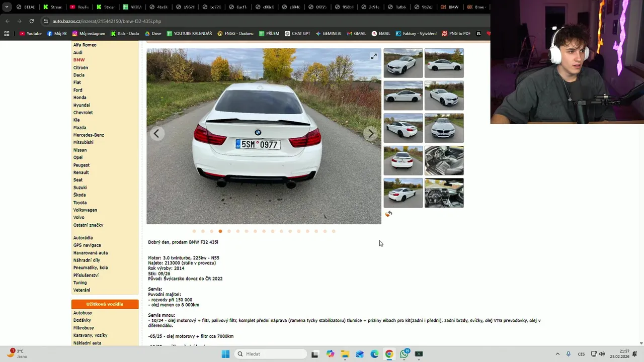Viewport: 644px width, 362px height.
Task: Jump to the first gallery pagination dot
Action: [x=194, y=231]
